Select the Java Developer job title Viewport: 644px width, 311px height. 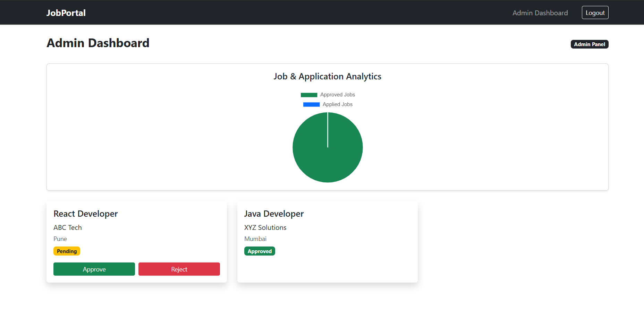[274, 214]
